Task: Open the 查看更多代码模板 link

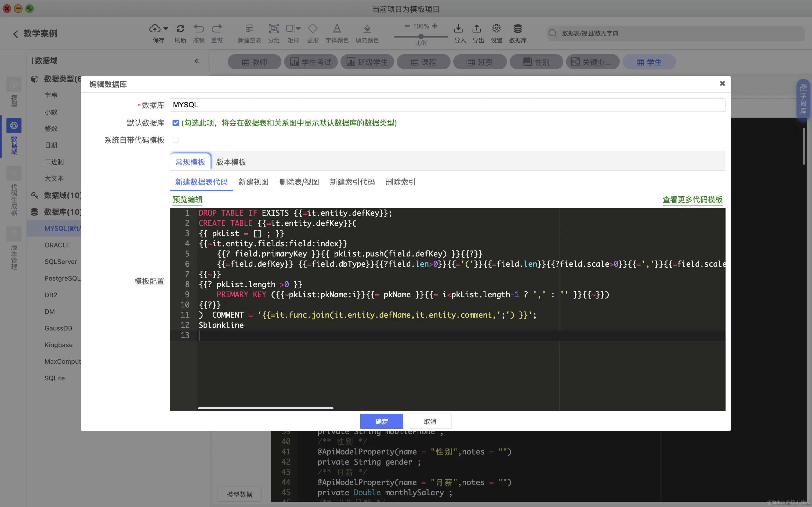Action: pyautogui.click(x=692, y=200)
